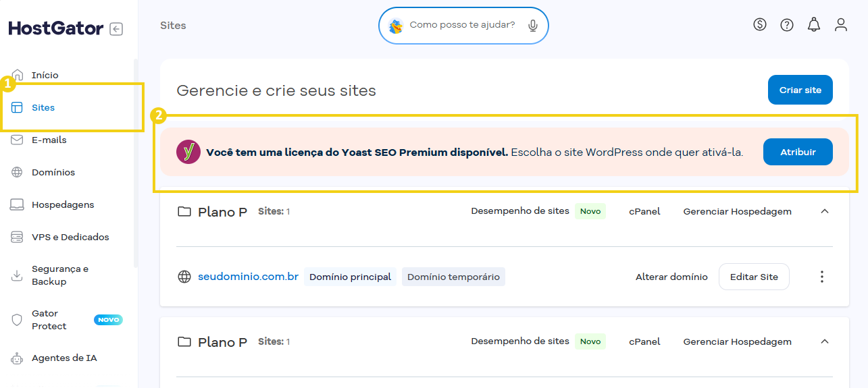Image resolution: width=868 pixels, height=388 pixels.
Task: Collapse the second Plano P section chevron
Action: 824,341
